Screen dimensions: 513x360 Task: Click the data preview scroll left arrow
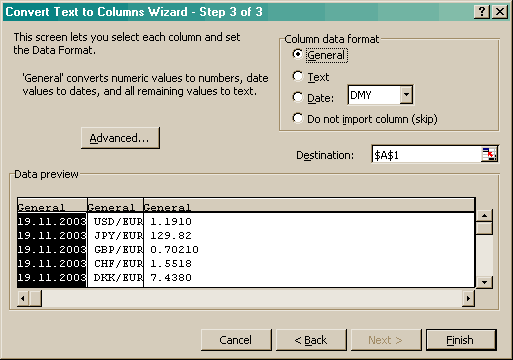point(23,298)
